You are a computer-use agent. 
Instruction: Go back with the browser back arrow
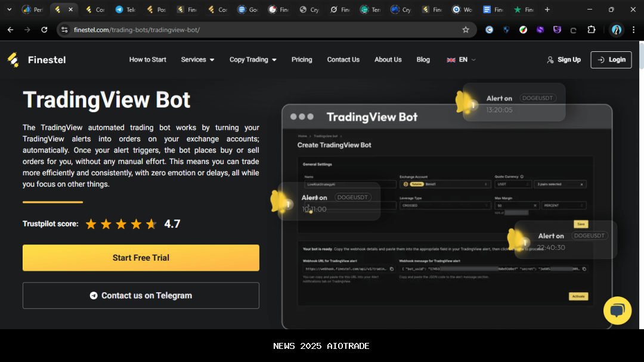click(x=11, y=30)
